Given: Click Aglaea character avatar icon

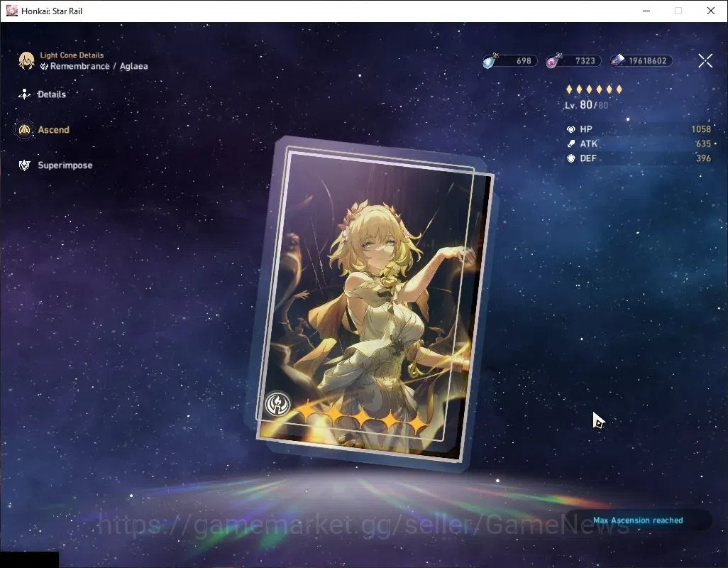Looking at the screenshot, I should coord(26,61).
